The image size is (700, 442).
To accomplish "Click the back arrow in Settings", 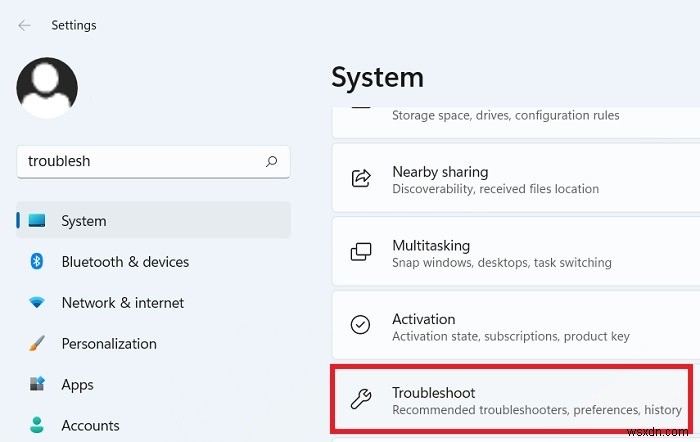I will pyautogui.click(x=25, y=24).
